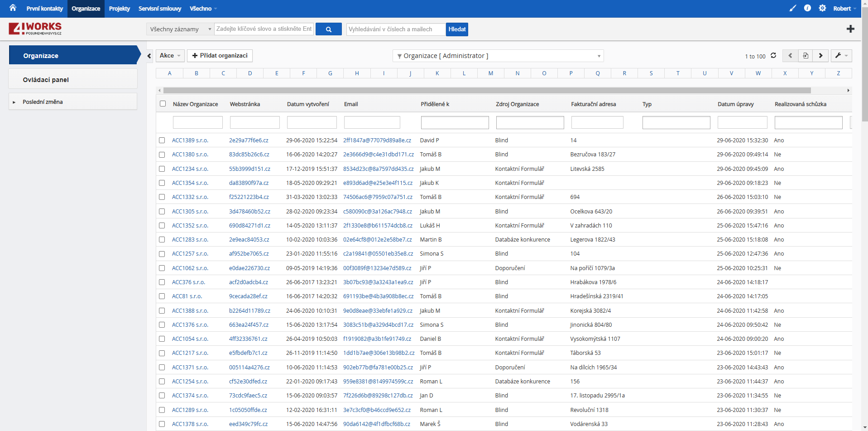
Task: Open the wrench list settings menu
Action: click(841, 56)
